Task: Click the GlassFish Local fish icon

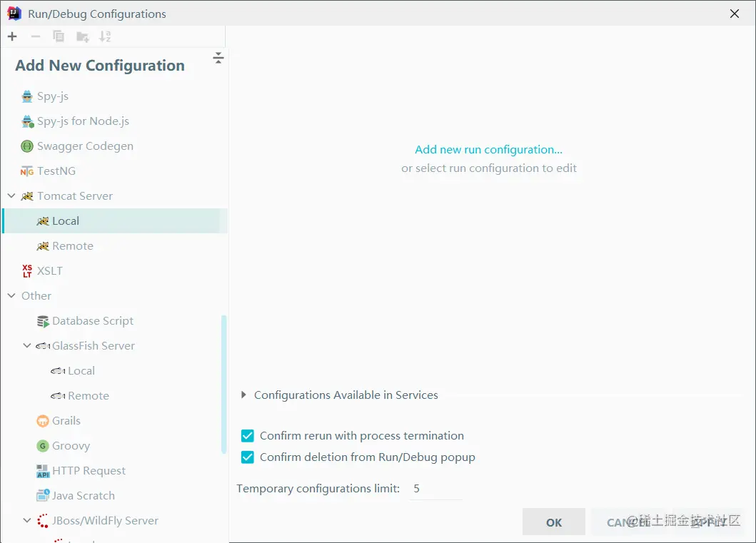Action: coord(58,371)
